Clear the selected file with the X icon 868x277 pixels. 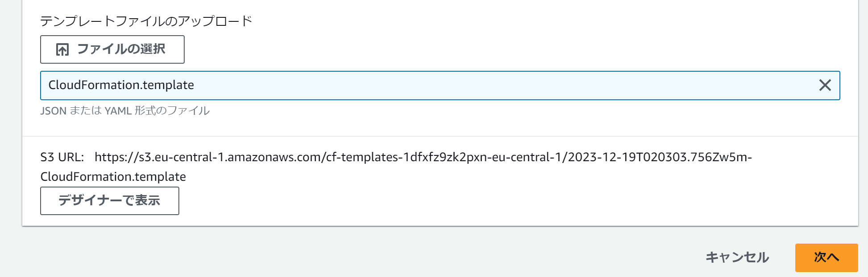825,85
